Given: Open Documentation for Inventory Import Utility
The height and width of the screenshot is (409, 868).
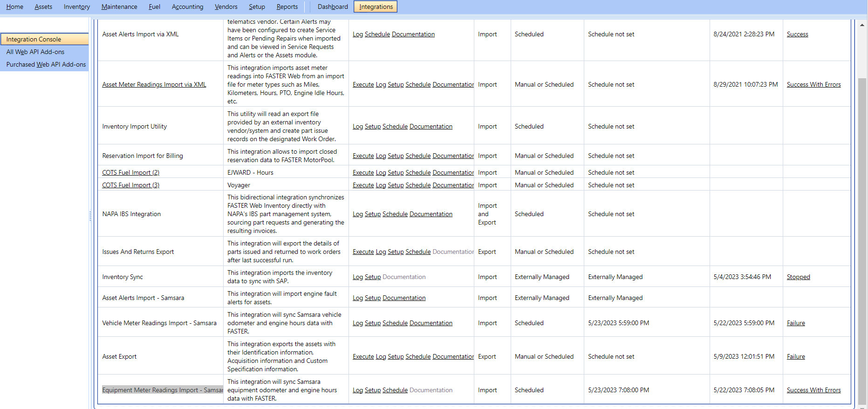Looking at the screenshot, I should (x=431, y=126).
